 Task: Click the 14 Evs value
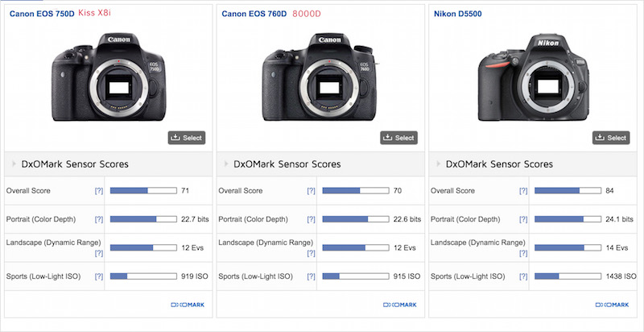click(x=617, y=247)
